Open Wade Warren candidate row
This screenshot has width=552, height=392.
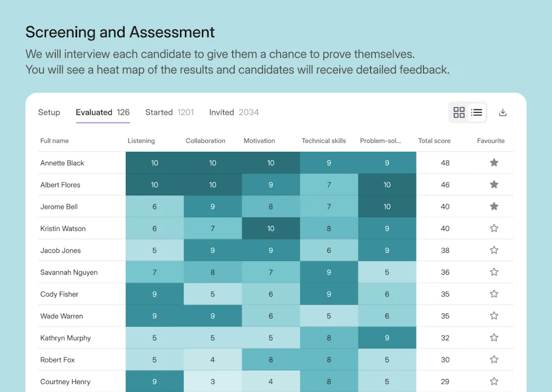(x=61, y=316)
